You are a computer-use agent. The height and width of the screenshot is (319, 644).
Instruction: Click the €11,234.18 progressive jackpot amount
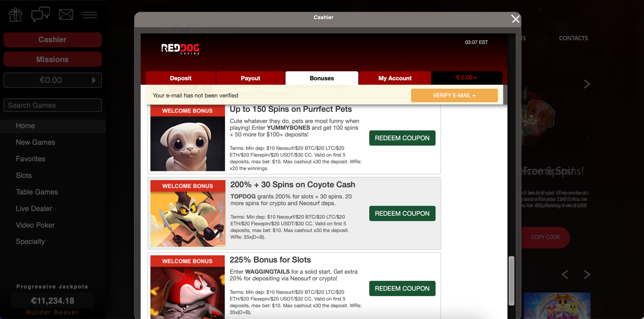[x=52, y=301]
